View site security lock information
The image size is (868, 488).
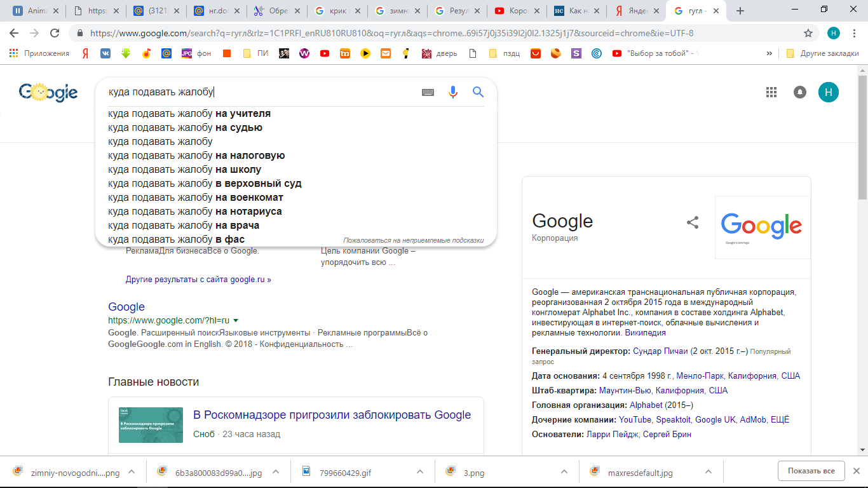pyautogui.click(x=80, y=33)
